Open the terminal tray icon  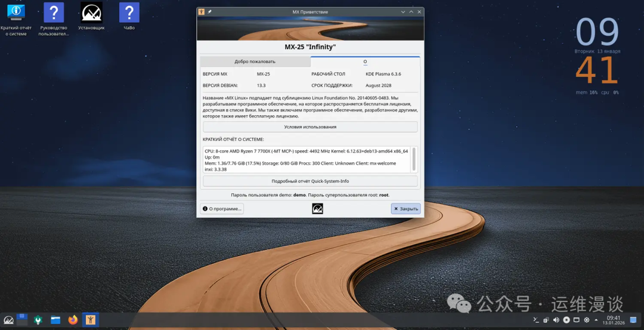tap(536, 320)
